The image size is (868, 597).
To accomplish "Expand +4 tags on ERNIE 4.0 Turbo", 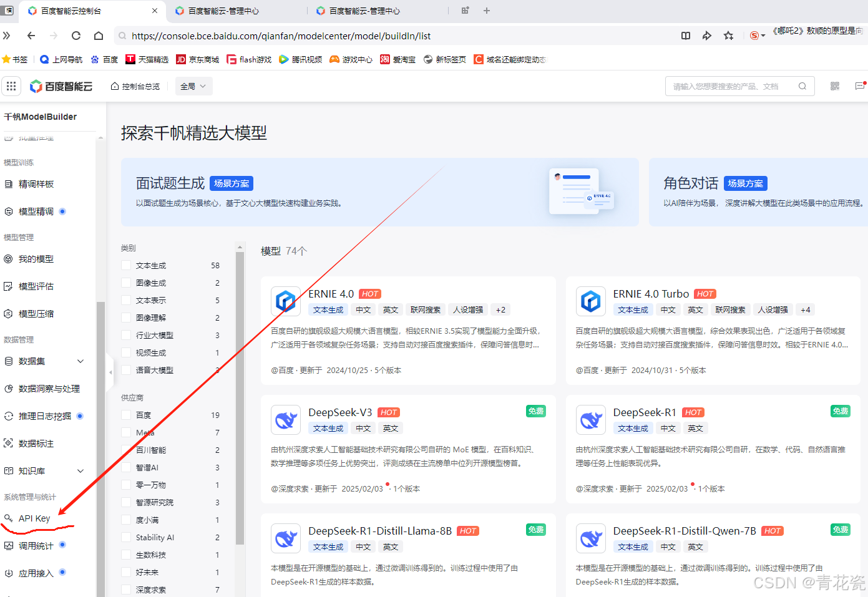I will coord(806,309).
